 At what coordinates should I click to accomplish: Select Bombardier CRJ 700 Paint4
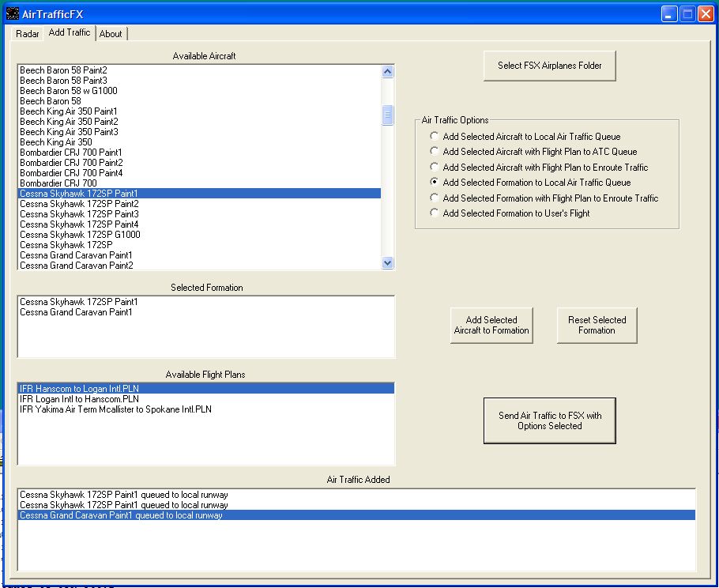pyautogui.click(x=199, y=173)
